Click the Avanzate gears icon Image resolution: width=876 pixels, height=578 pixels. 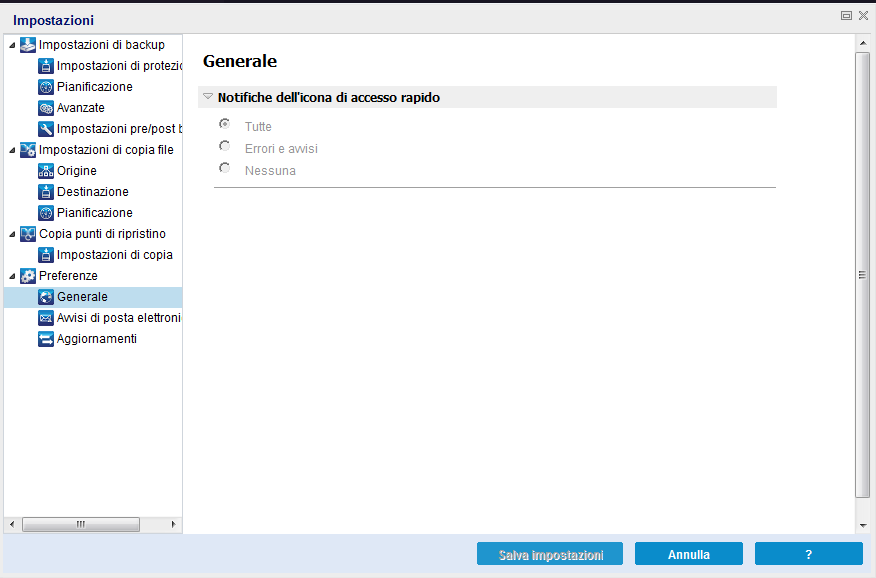tap(46, 108)
